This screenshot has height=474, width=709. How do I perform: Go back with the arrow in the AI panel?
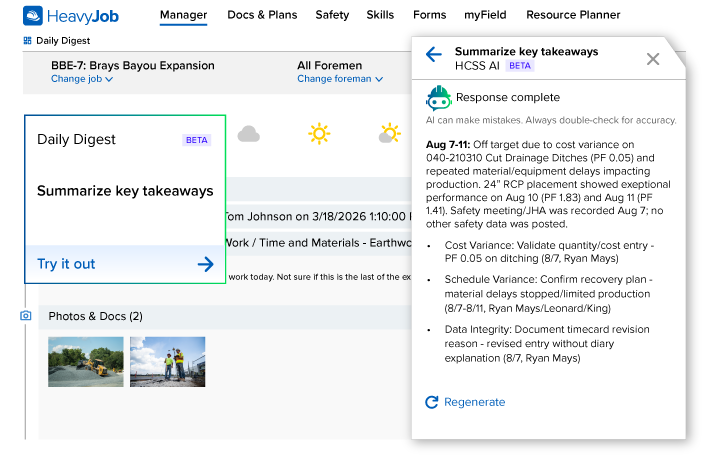tap(434, 55)
